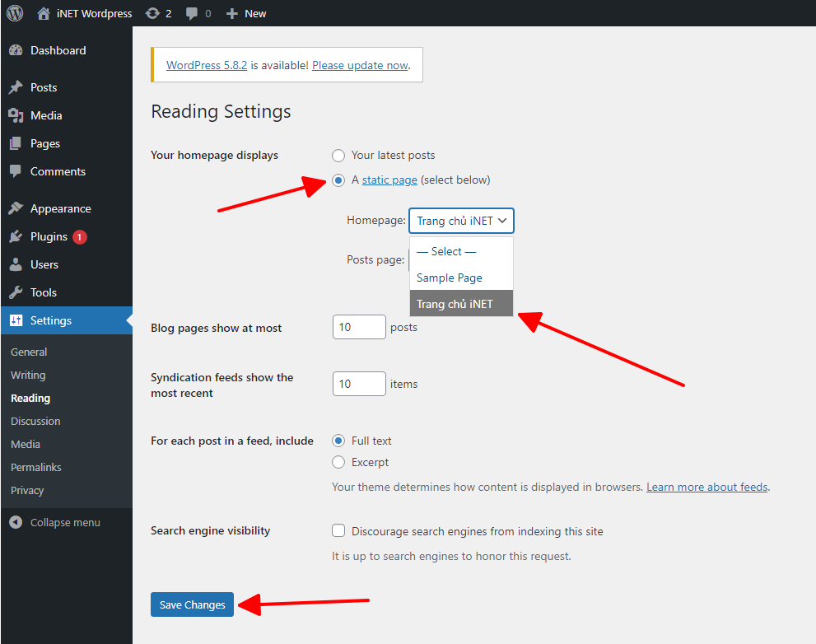
Task: Select the Your latest posts radio button
Action: click(338, 156)
